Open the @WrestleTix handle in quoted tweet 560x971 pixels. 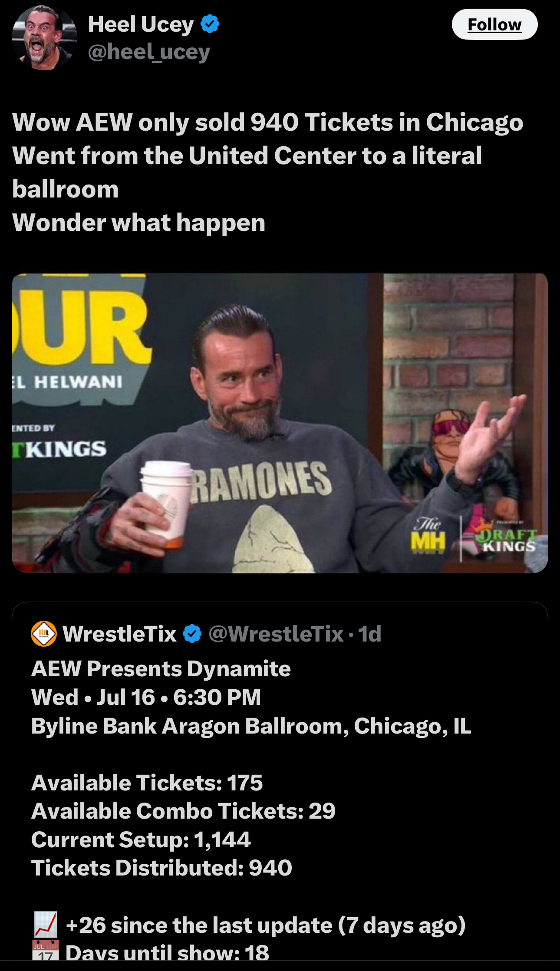click(276, 634)
